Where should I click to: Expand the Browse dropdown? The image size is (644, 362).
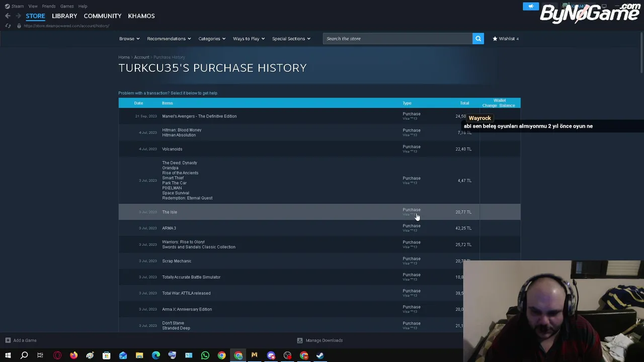point(129,39)
